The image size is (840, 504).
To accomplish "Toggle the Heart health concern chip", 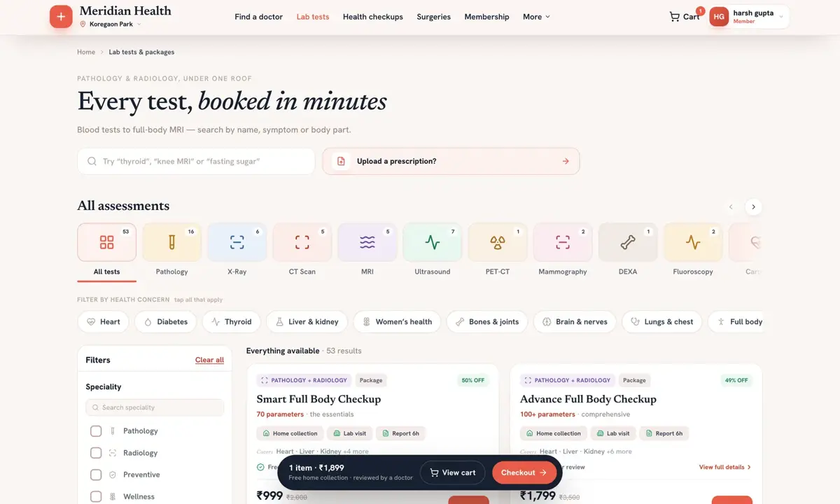I will [103, 322].
